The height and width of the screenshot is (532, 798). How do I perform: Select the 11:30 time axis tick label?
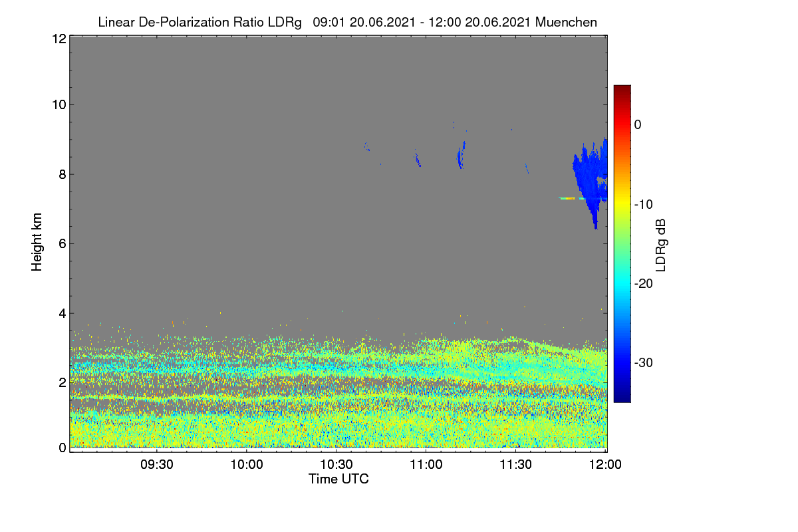(515, 464)
